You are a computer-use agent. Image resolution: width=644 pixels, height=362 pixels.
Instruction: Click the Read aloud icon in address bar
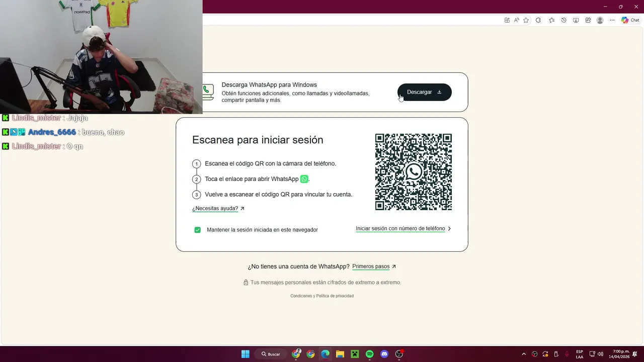tap(516, 20)
